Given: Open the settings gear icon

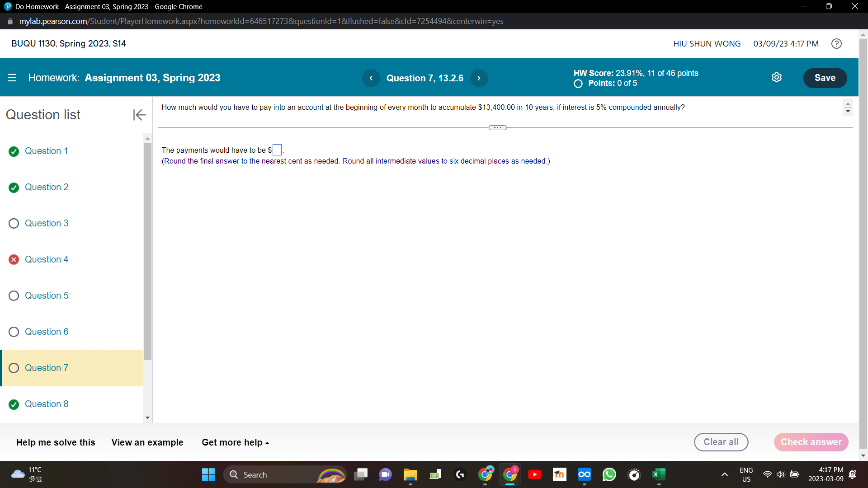Looking at the screenshot, I should coord(777,77).
